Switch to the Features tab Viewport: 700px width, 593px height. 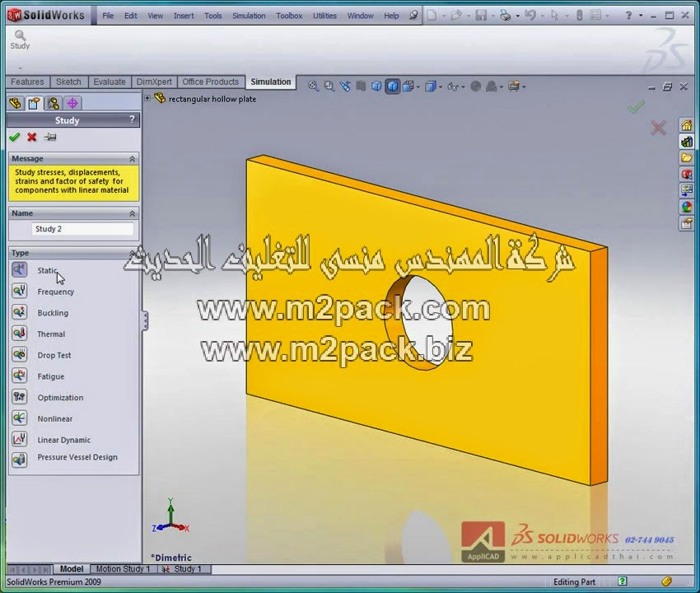pyautogui.click(x=27, y=82)
